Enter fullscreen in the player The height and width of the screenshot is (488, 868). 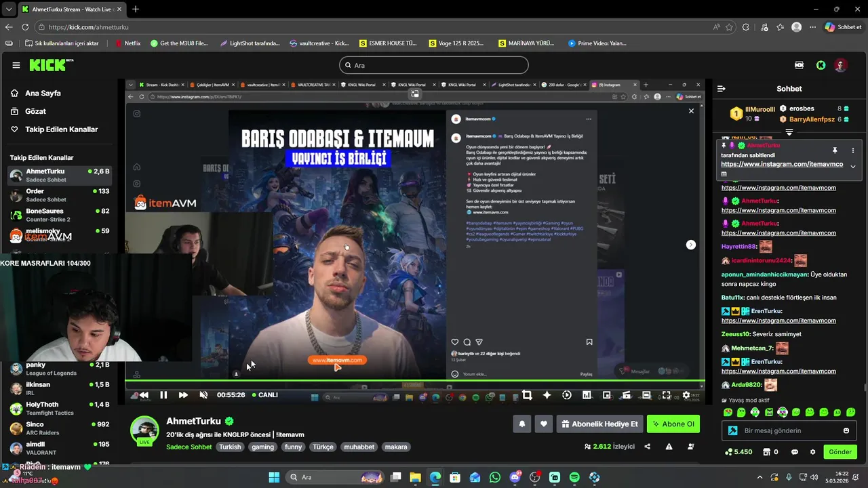667,395
